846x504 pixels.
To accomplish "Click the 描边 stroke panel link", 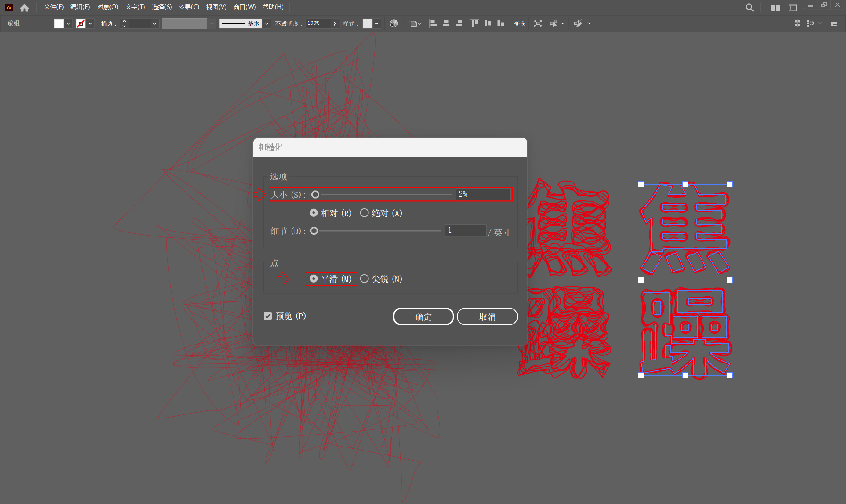I will tap(109, 24).
